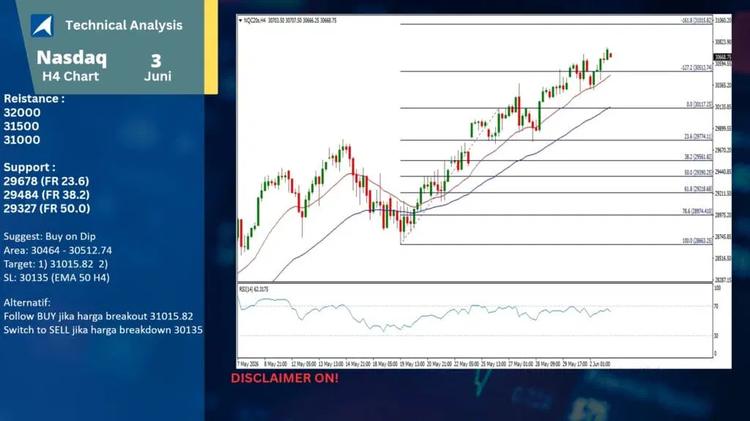Click the 12 May 05:00 time axis label

click(304, 364)
